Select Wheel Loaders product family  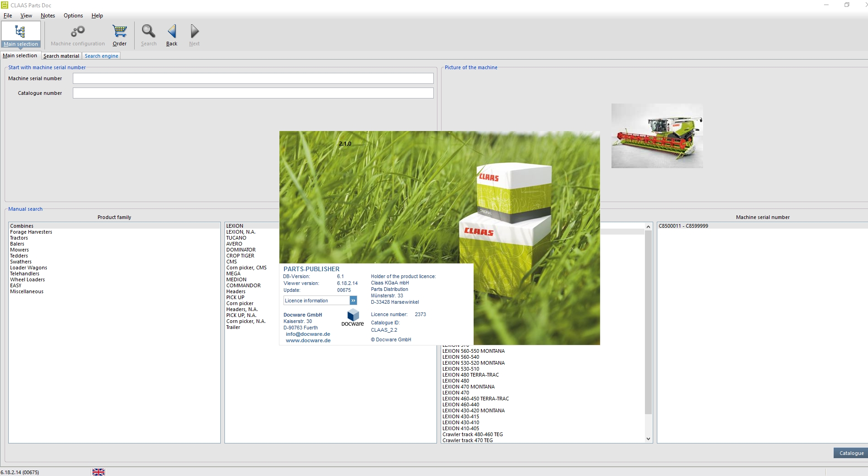coord(114,279)
